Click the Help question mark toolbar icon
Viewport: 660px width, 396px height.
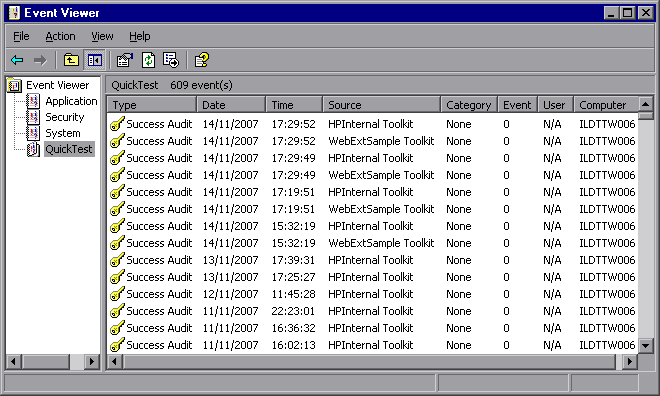[202, 60]
